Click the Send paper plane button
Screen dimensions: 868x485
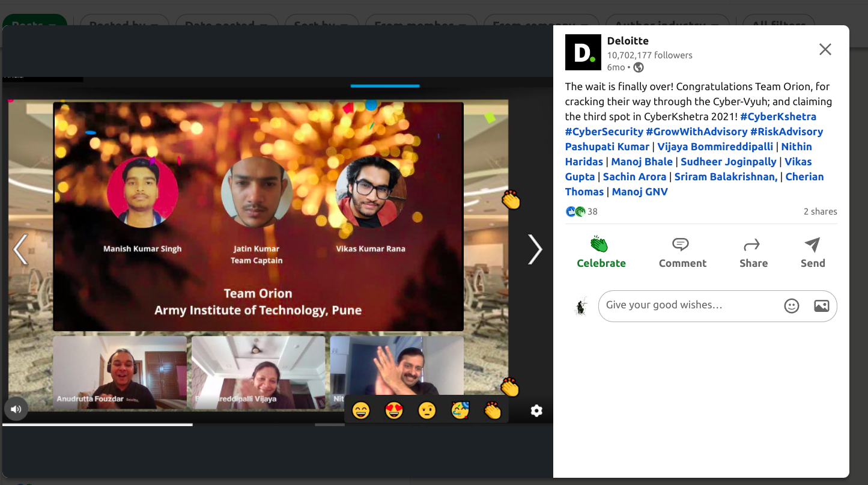tap(812, 252)
